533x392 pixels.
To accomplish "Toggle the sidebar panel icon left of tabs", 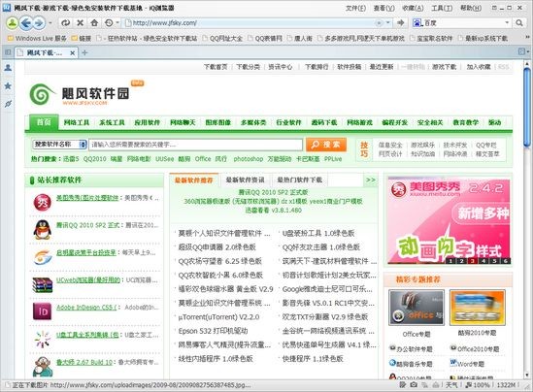I will pyautogui.click(x=8, y=52).
